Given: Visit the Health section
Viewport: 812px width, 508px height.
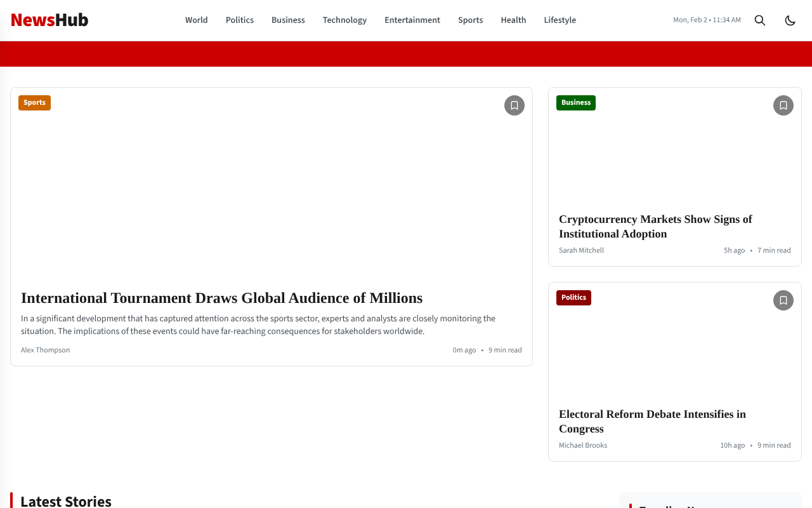Looking at the screenshot, I should click(513, 20).
